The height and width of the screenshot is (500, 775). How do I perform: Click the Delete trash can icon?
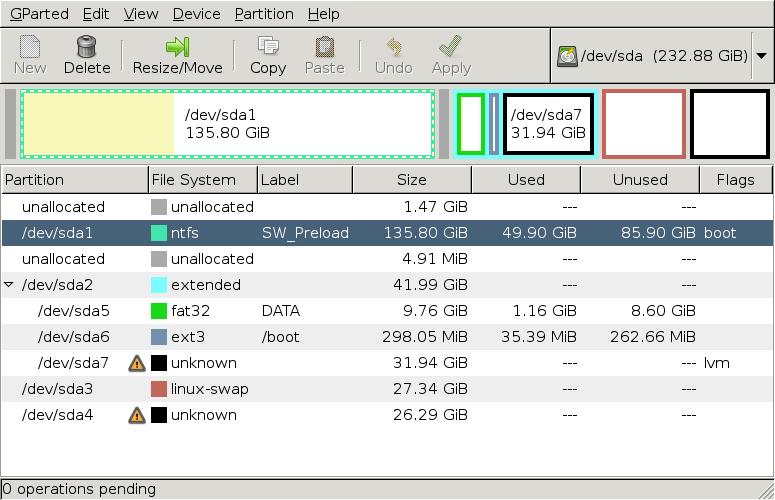[86, 47]
